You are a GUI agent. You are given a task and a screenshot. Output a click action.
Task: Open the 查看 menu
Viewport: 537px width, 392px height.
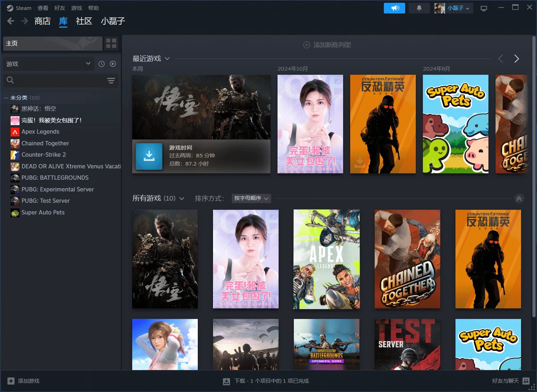[43, 8]
